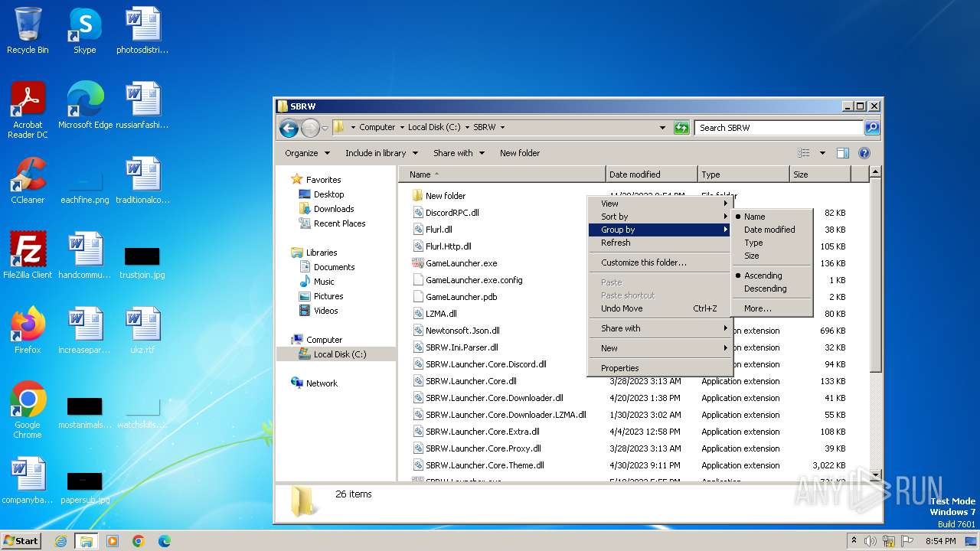Screen dimensions: 980x551
Task: Select Documents under Libraries
Action: [x=334, y=267]
